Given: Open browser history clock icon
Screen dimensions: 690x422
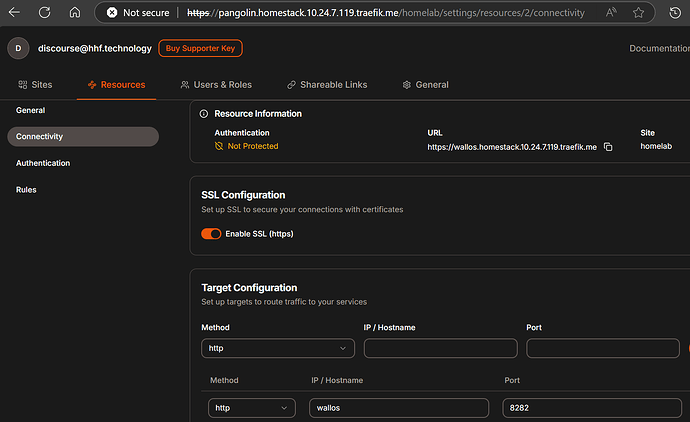Looking at the screenshot, I should pos(675,12).
